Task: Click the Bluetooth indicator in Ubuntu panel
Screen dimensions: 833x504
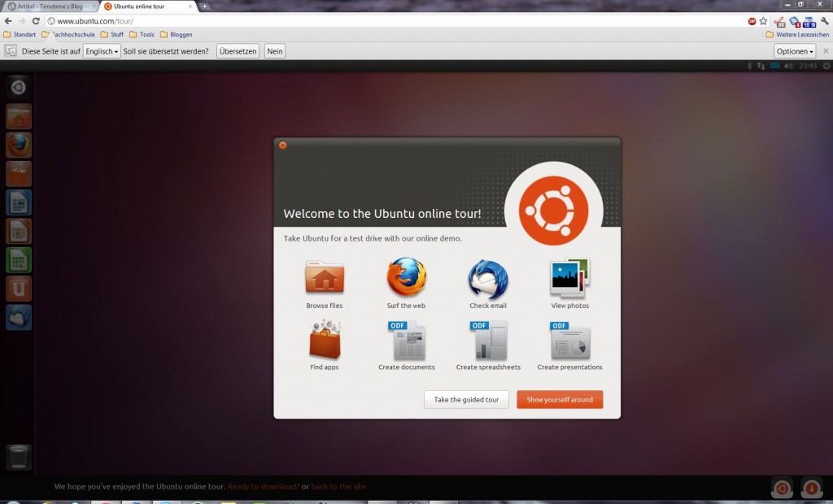Action: point(749,66)
